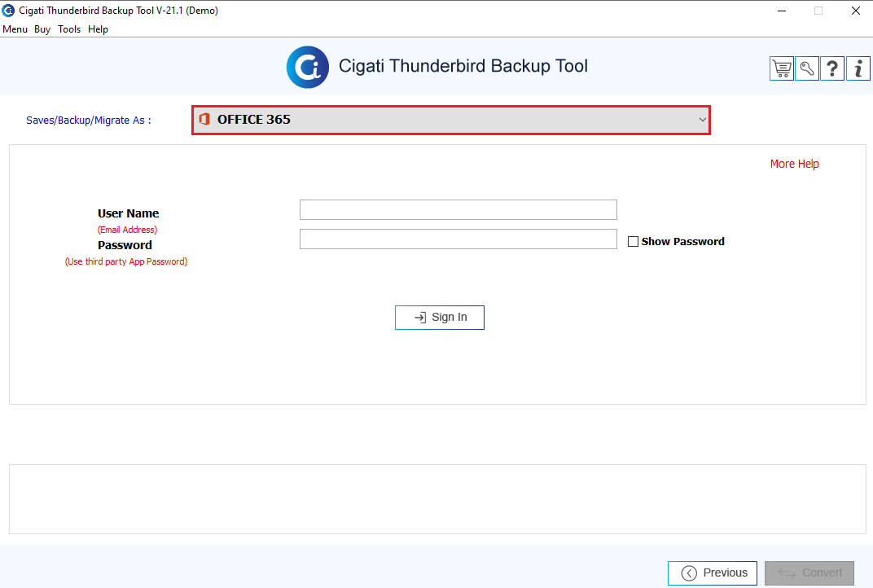Open the info about icon
This screenshot has height=588, width=873.
858,68
